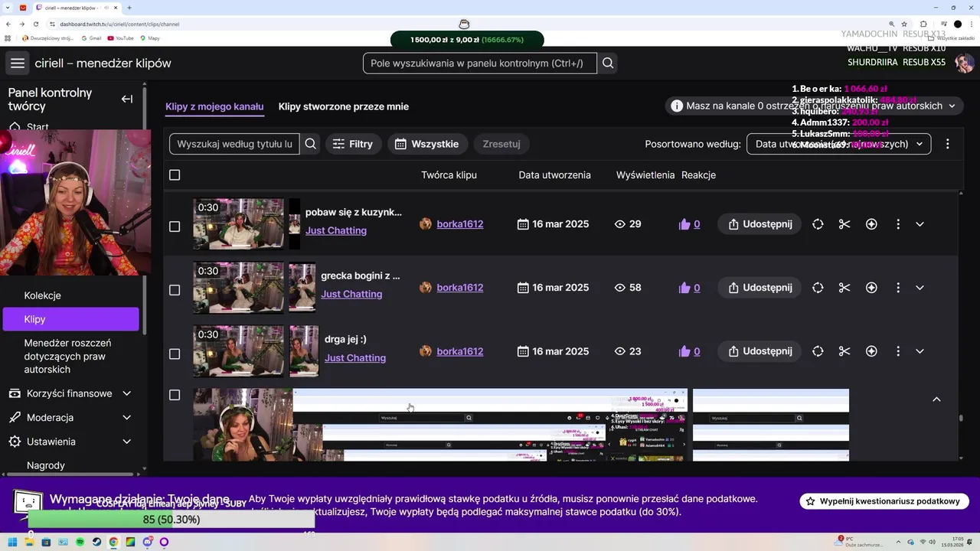Click 'Udostępnij' for 'drga jej :)' clip
Image resolution: width=980 pixels, height=551 pixels.
759,351
